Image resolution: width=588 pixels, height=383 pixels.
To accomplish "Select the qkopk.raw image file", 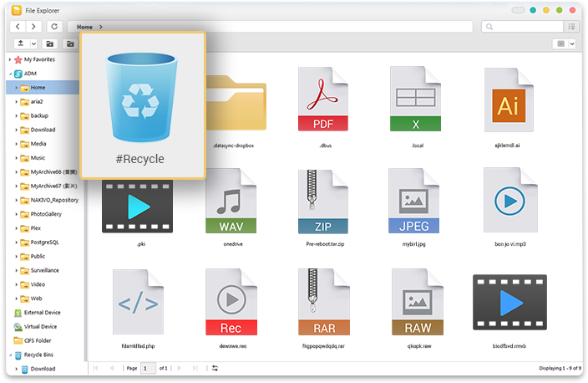I will 418,308.
